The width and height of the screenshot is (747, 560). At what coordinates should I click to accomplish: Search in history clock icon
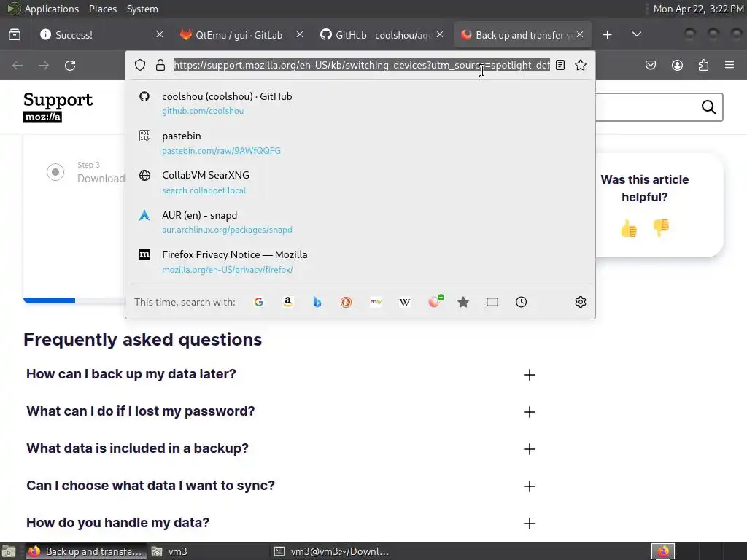pyautogui.click(x=521, y=302)
